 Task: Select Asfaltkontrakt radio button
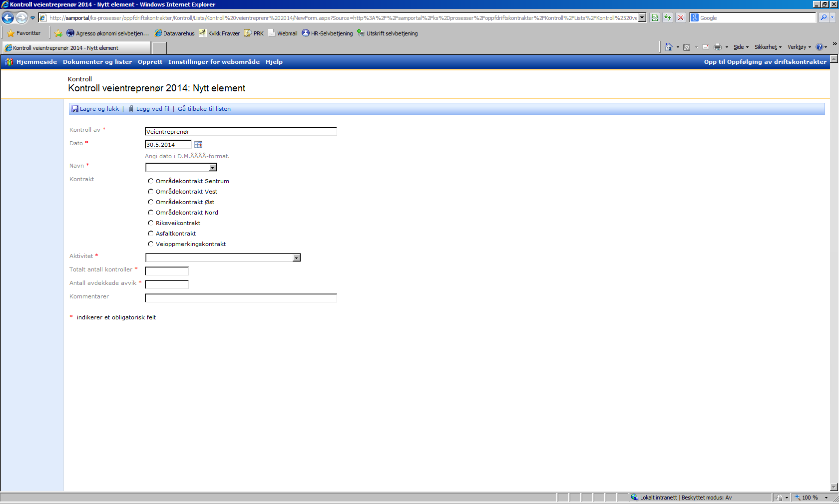[x=150, y=234]
